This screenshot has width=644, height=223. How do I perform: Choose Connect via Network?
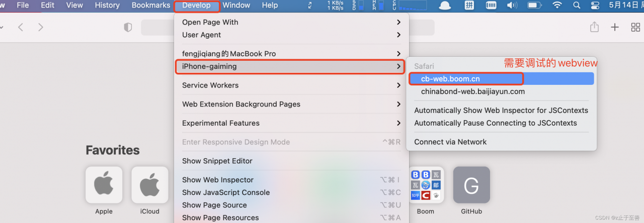click(x=501, y=142)
